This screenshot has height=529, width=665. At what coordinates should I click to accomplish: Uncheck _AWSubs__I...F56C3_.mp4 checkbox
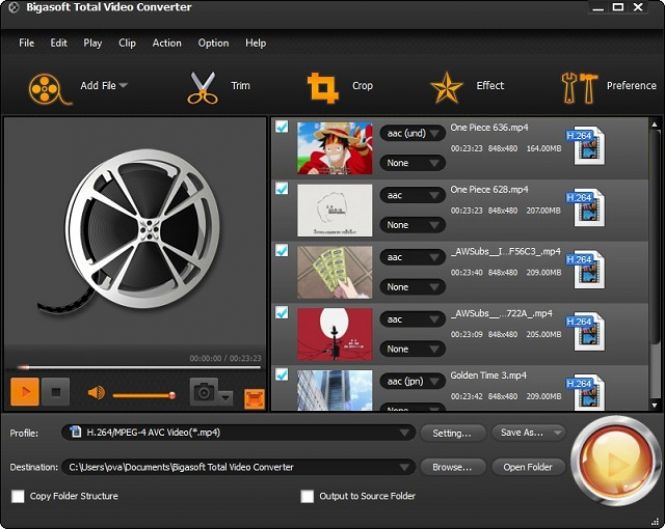[x=282, y=250]
